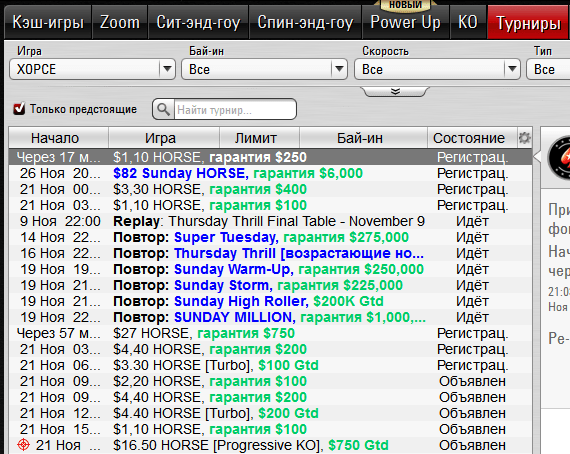This screenshot has width=570, height=454.
Task: Select the $2,20 HORSE гарантия $100 row
Action: click(270, 381)
